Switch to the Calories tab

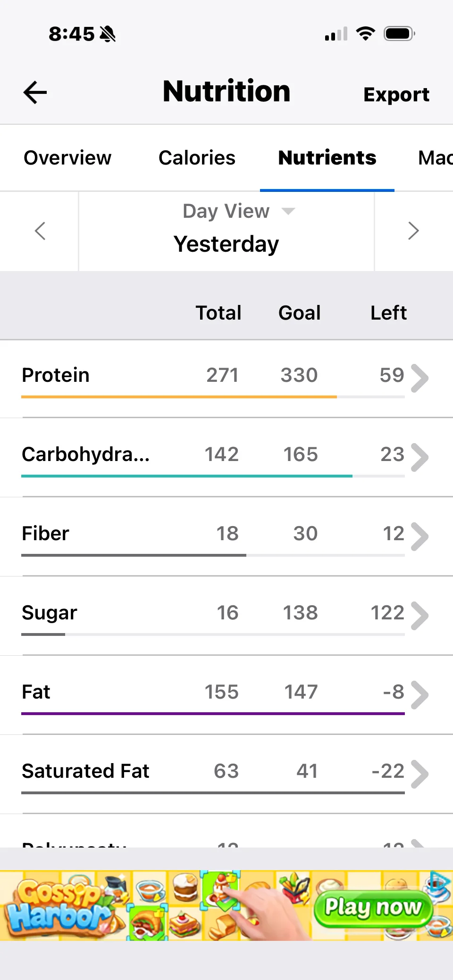click(x=197, y=158)
